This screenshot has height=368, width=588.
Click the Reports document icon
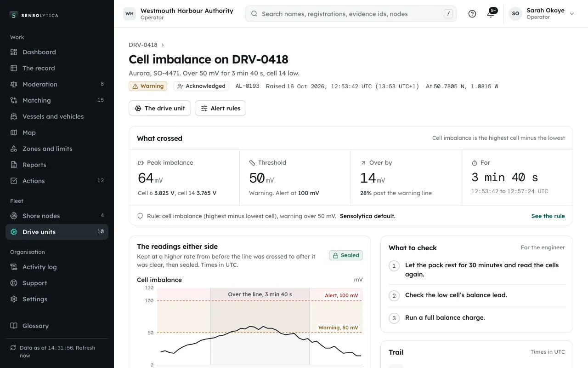click(x=14, y=165)
